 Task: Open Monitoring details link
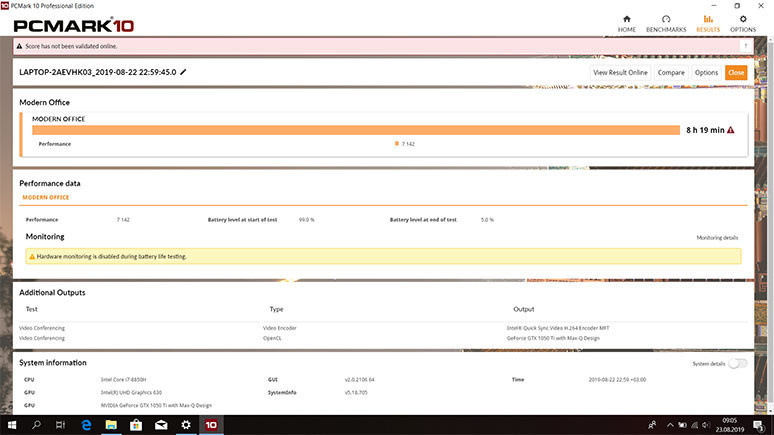[x=717, y=237]
